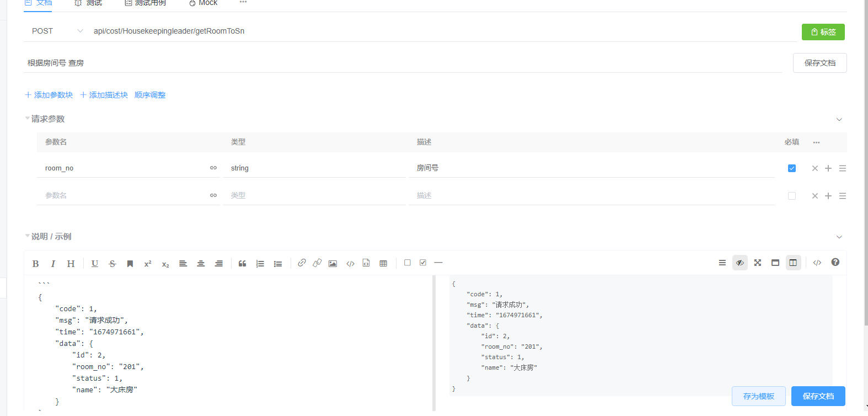Enter fullscreen mode for the editor
This screenshot has width=868, height=416.
point(758,263)
